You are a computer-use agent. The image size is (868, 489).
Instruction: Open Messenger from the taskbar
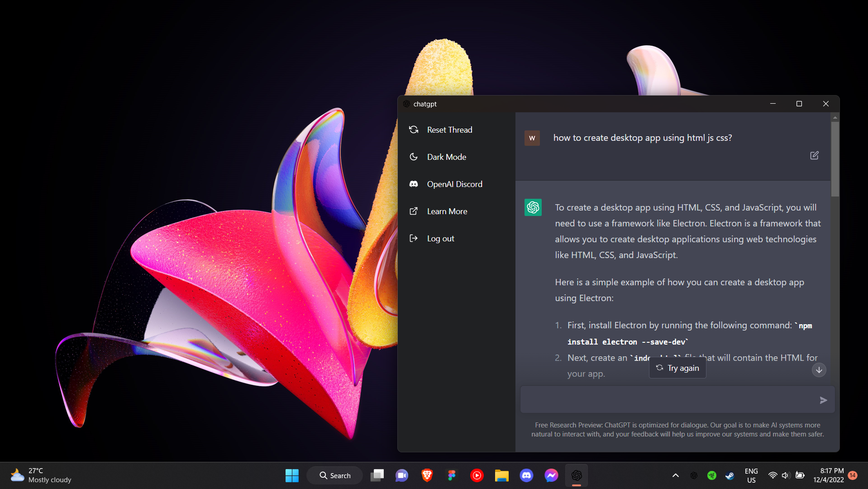pos(551,475)
